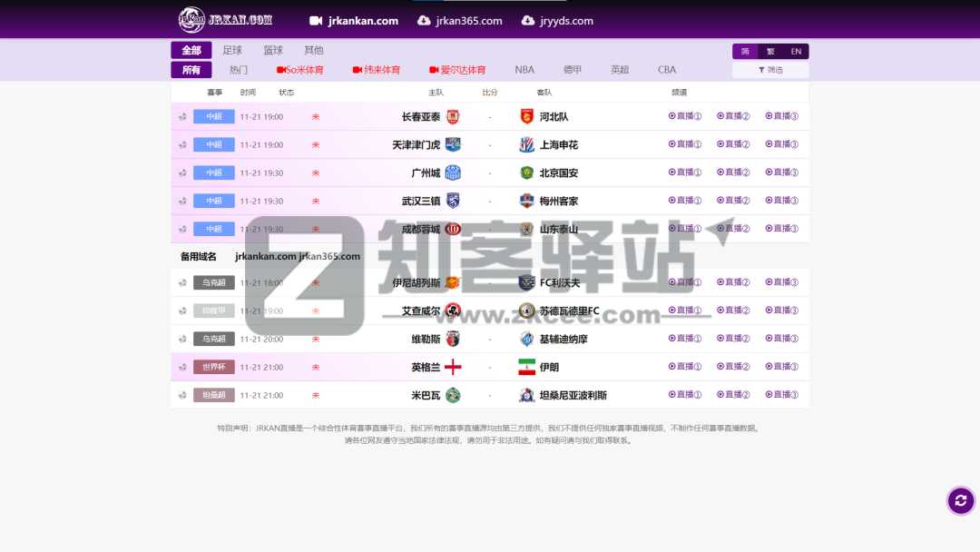Click the 山东泰山 team crest
The image size is (980, 552).
coord(526,228)
